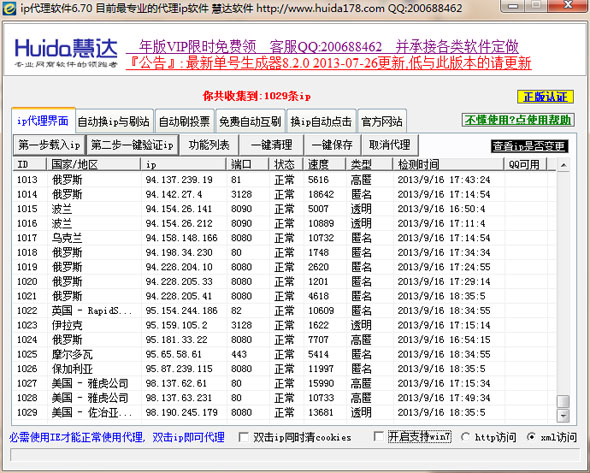Select row ip 94.137.239.19
Viewport: 590px width, 473px height.
point(284,179)
